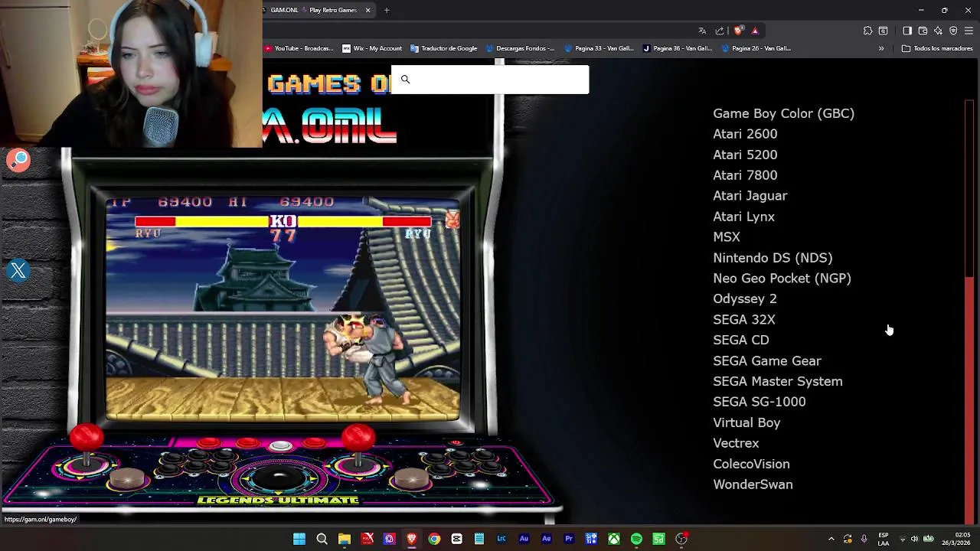Switch to GAM.ONL Play Retro Games tab
980x551 pixels.
(312, 10)
